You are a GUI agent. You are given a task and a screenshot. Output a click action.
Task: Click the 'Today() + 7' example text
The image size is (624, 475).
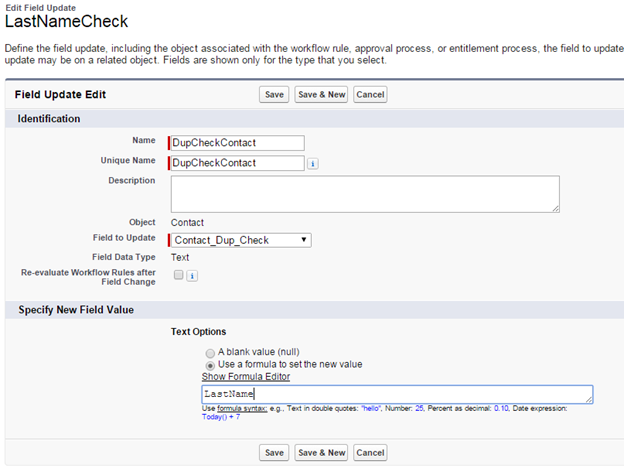point(221,417)
